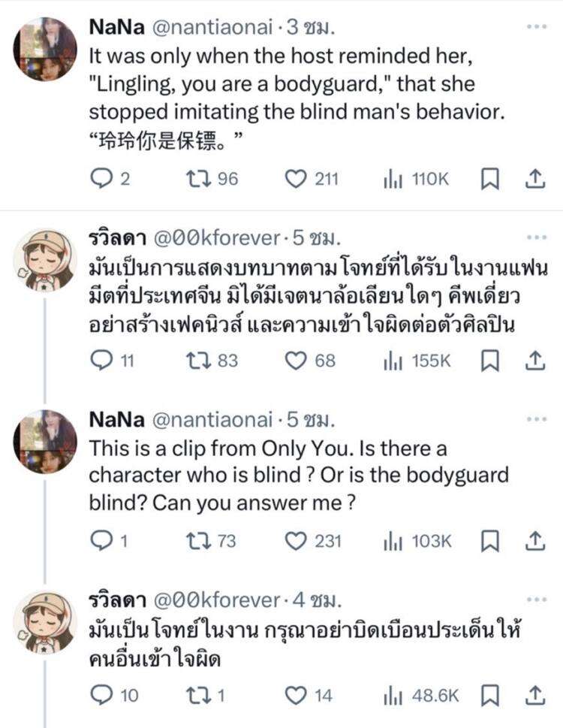Reply to รวิลดา's tweet with 10 replies

(101, 695)
